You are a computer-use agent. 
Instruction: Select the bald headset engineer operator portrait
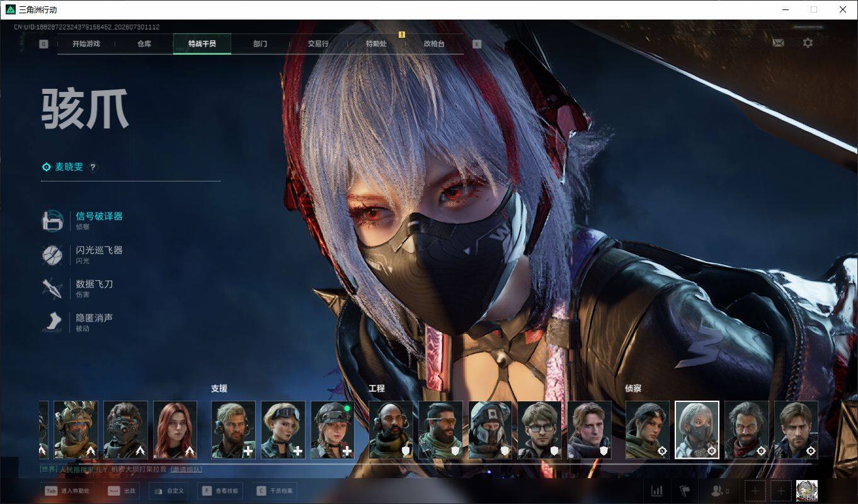pos(391,430)
